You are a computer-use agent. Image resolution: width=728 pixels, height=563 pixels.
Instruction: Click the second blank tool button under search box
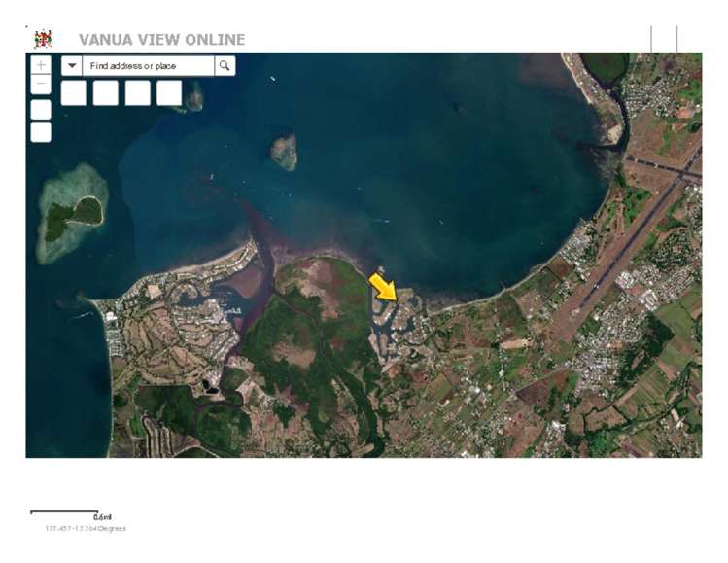click(x=106, y=93)
